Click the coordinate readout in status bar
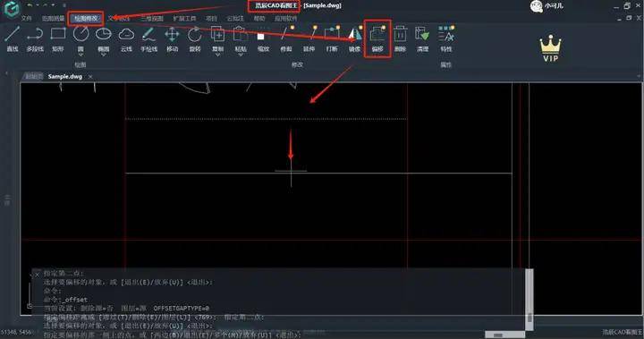Image resolution: width=644 pixels, height=339 pixels. pyautogui.click(x=16, y=332)
